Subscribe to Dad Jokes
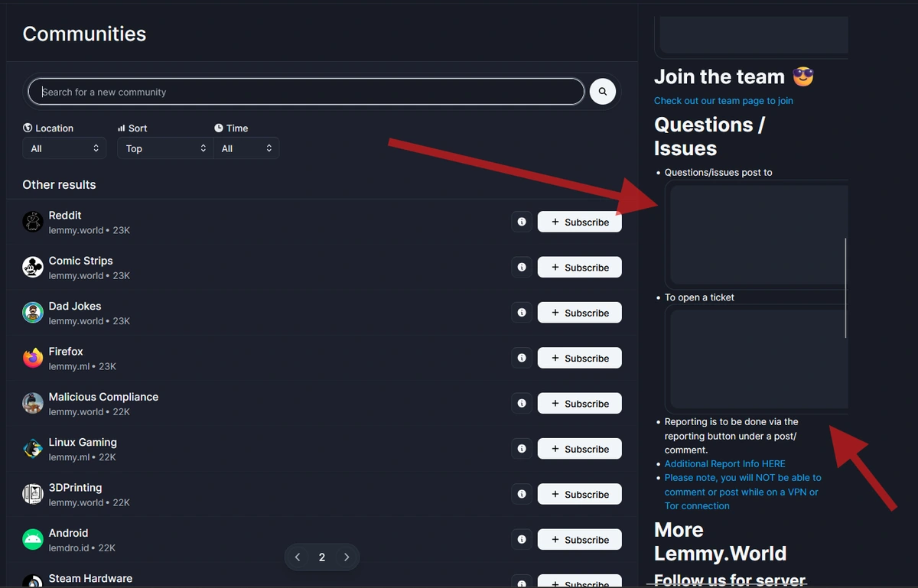The width and height of the screenshot is (918, 588). 580,313
